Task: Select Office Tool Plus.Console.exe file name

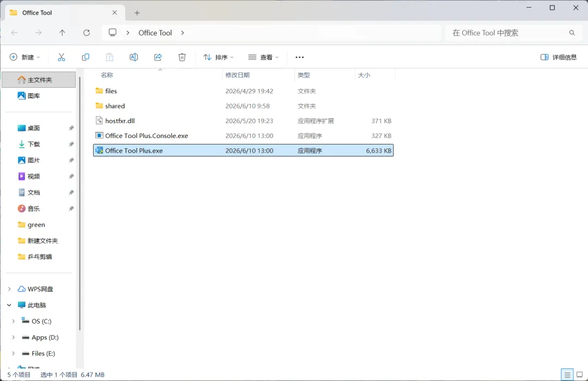Action: [x=146, y=136]
